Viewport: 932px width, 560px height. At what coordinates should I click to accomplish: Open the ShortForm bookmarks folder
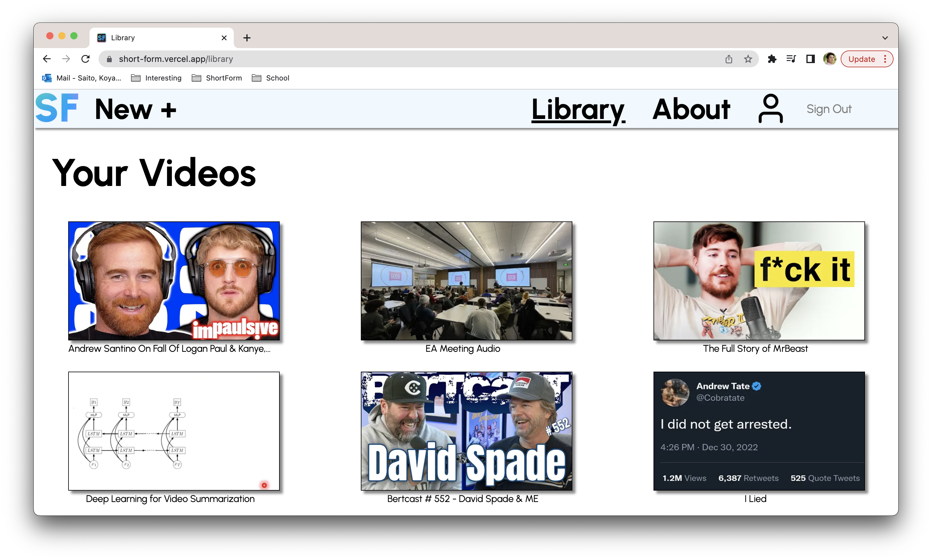[217, 78]
